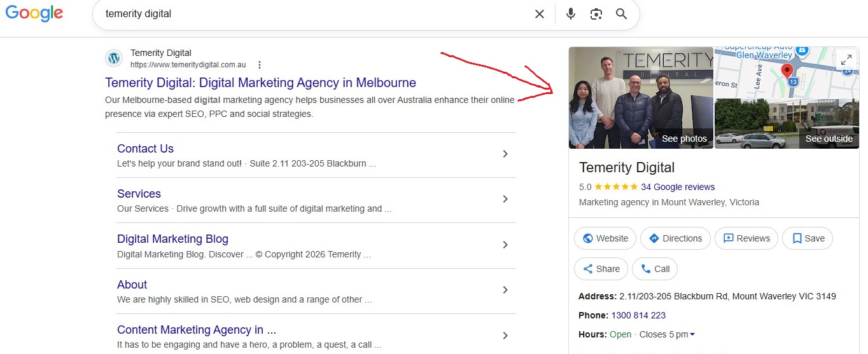Click the Directions button

pos(675,238)
